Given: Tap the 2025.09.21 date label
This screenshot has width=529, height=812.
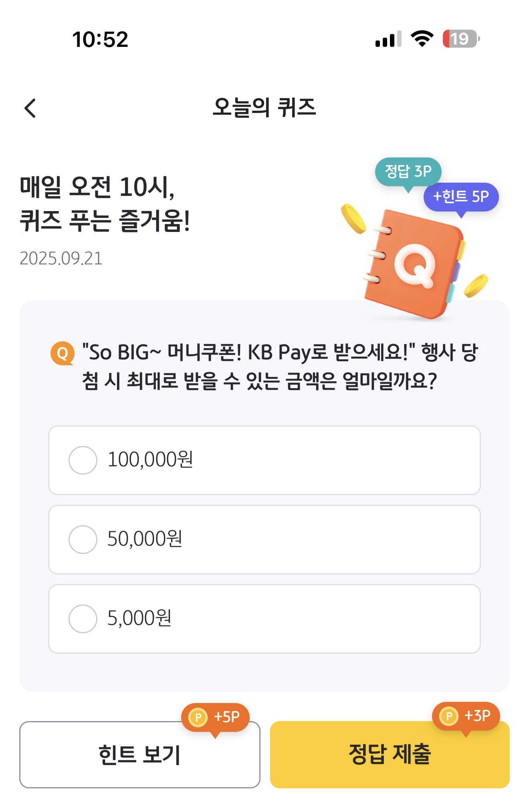Looking at the screenshot, I should point(61,258).
